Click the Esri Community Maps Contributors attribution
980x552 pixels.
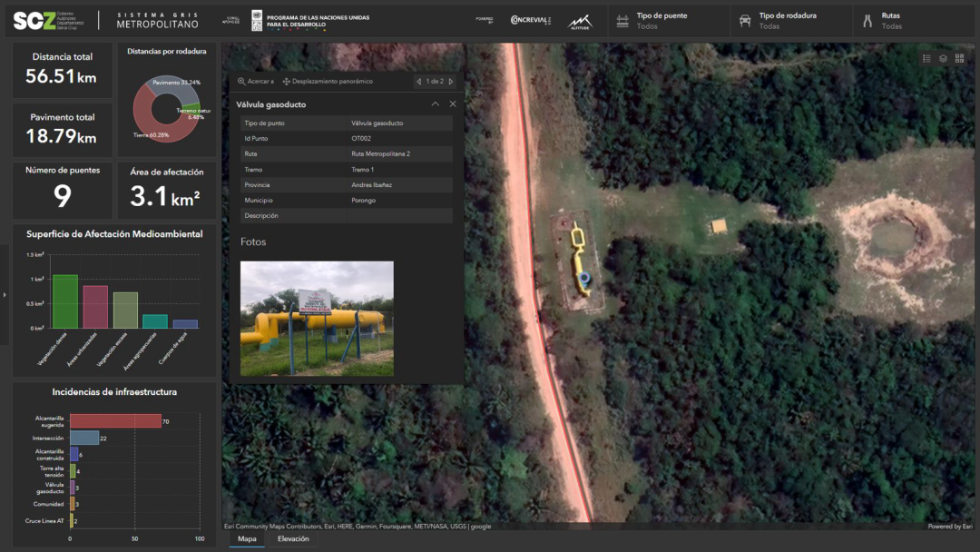[358, 527]
